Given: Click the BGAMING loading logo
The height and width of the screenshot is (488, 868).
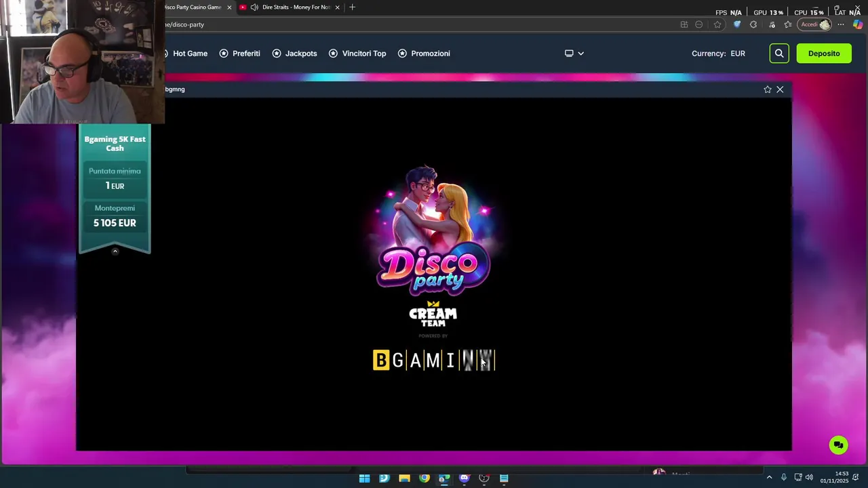Looking at the screenshot, I should (434, 361).
